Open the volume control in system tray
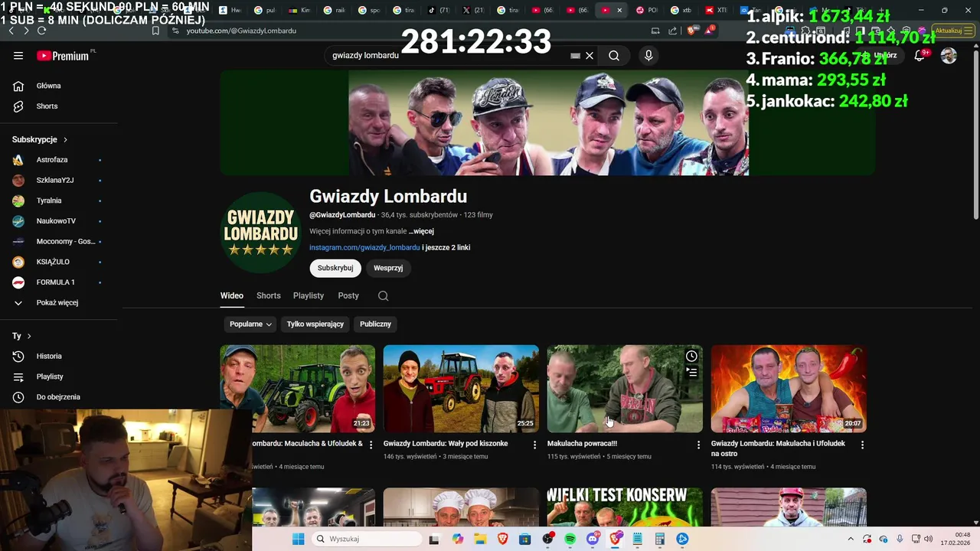This screenshot has height=551, width=980. click(x=929, y=539)
